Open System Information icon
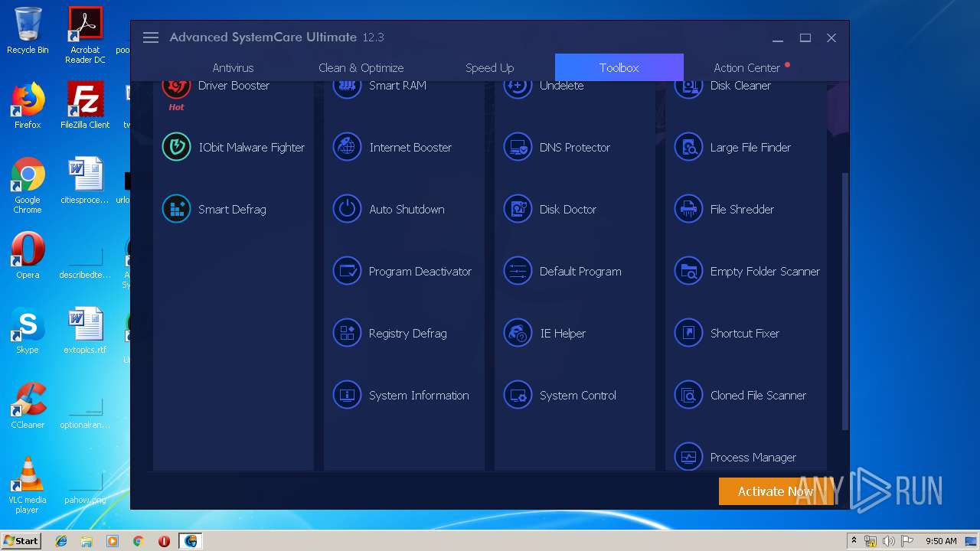The height and width of the screenshot is (551, 980). pos(347,395)
